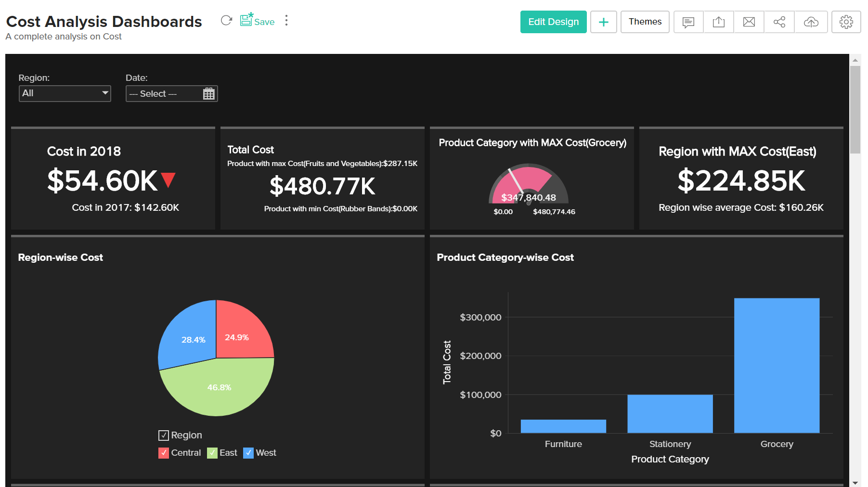Click the 46.8% pie slice
The image size is (868, 487).
click(219, 387)
